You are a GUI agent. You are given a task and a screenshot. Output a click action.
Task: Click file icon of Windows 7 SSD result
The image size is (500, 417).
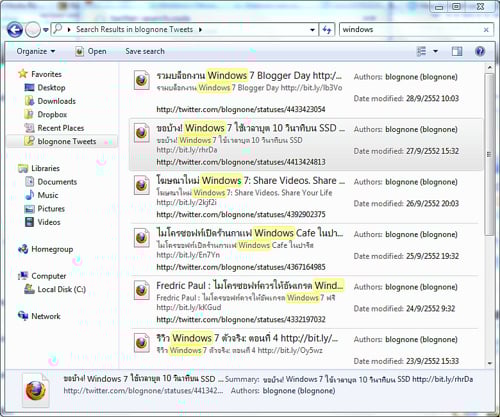click(x=142, y=132)
